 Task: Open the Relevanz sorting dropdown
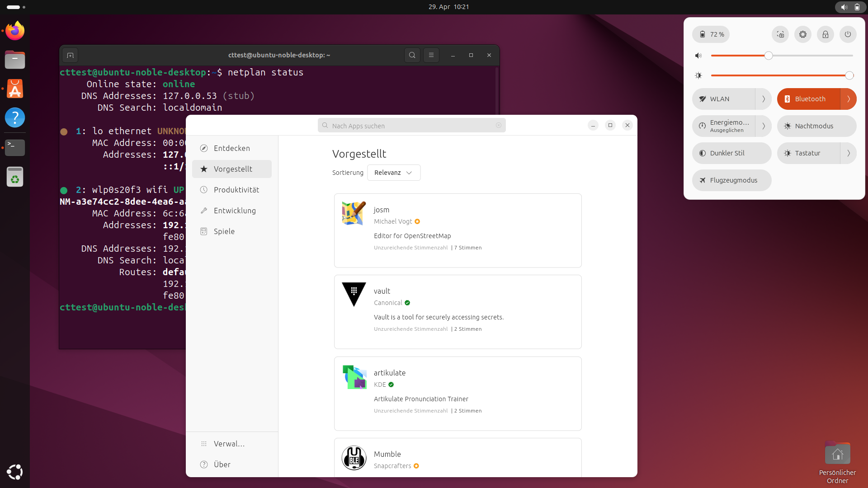(x=393, y=173)
